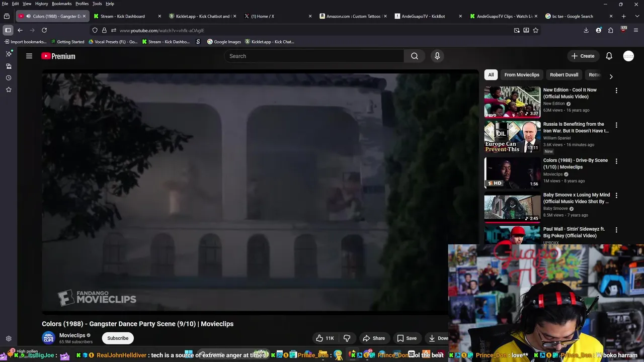Open Baby Smoove Losing My Mind thumbnail

pyautogui.click(x=512, y=207)
